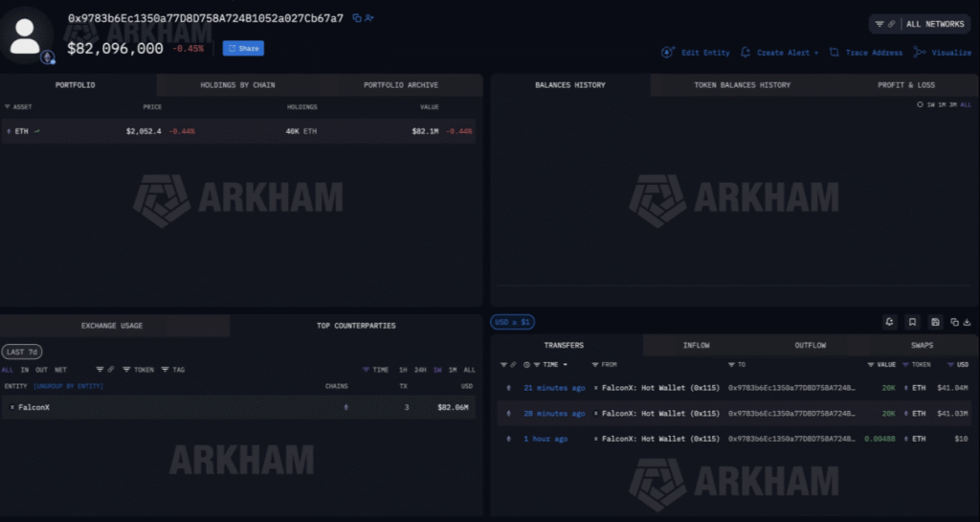Click the download icon above the transfers table
980x522 pixels.
(967, 322)
